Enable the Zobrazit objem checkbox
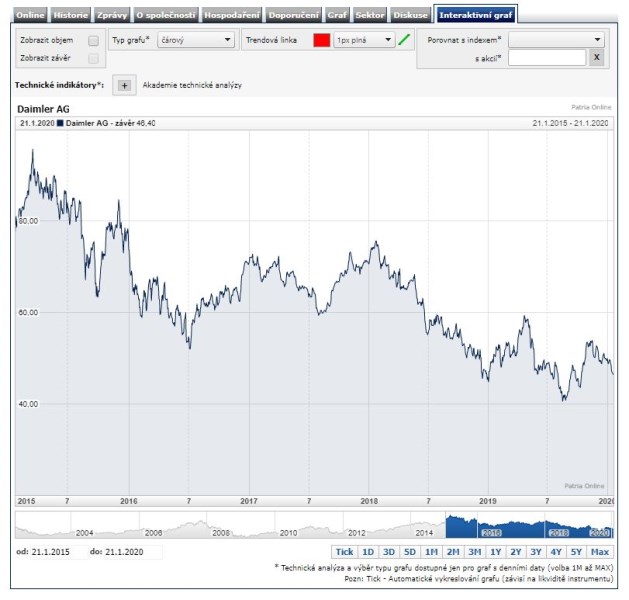 [93, 40]
